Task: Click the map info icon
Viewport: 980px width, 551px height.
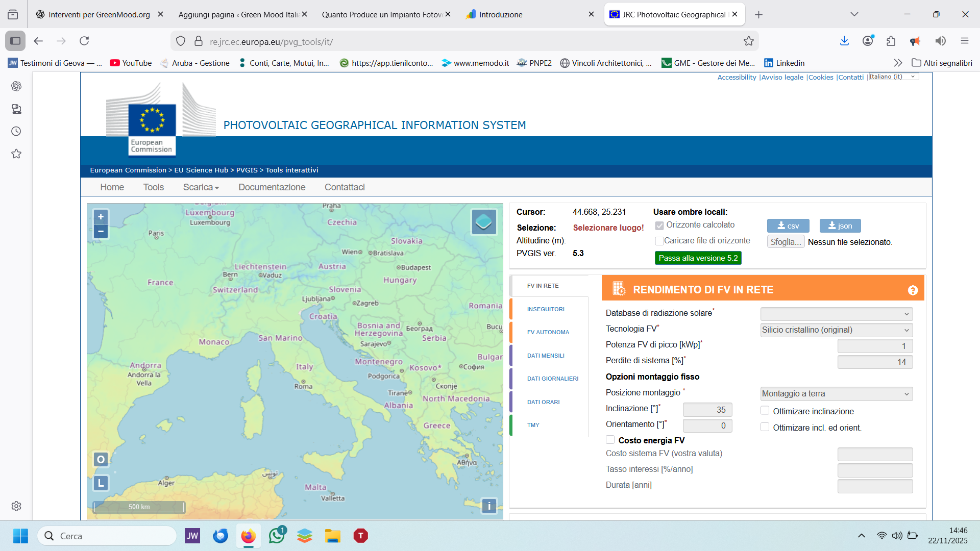Action: click(x=489, y=506)
